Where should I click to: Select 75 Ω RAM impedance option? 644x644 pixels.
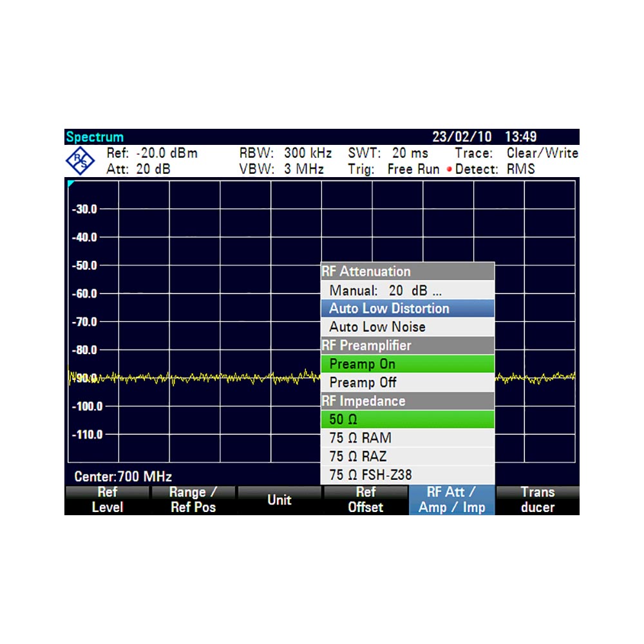click(x=407, y=439)
